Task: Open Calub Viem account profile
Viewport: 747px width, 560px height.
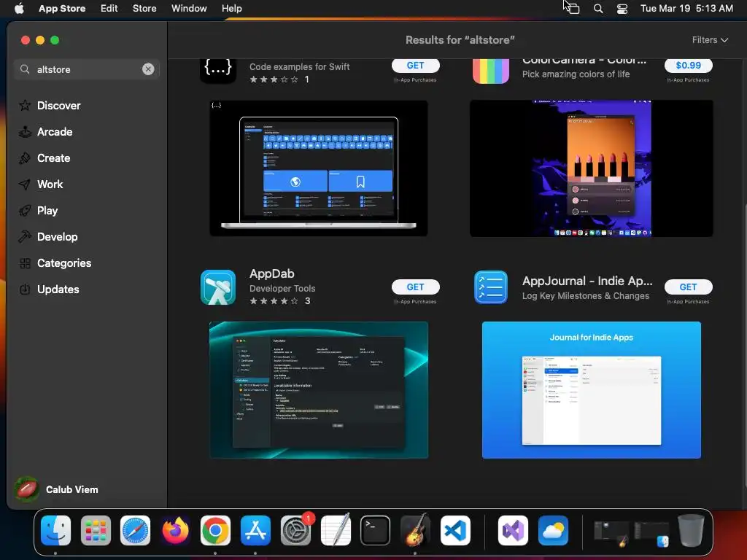Action: pyautogui.click(x=56, y=489)
